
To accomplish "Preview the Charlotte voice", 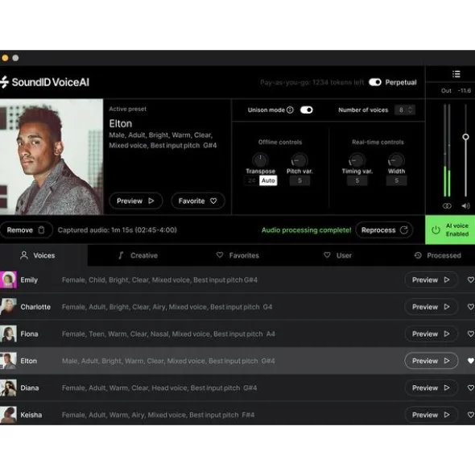I will click(431, 307).
